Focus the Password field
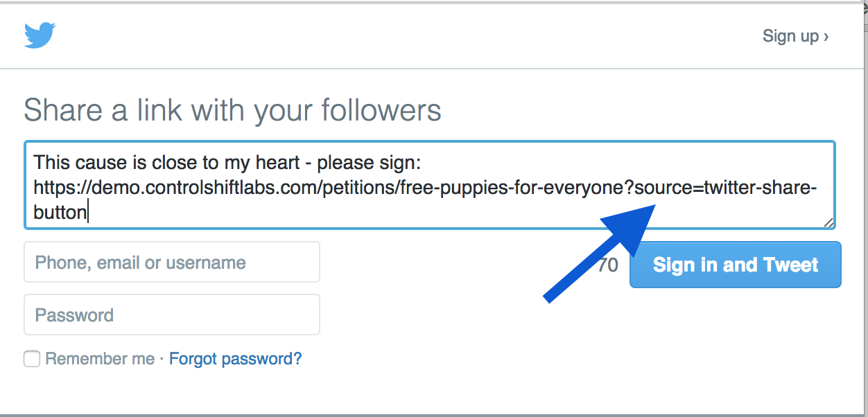This screenshot has height=417, width=868. (x=172, y=315)
